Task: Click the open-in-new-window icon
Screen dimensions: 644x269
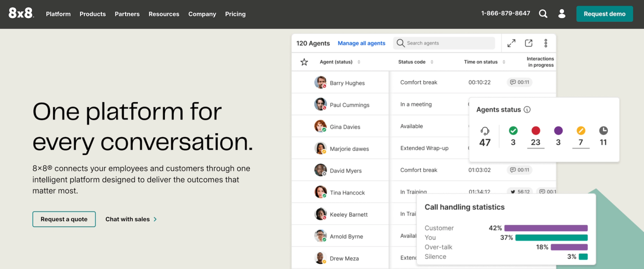Action: point(529,43)
